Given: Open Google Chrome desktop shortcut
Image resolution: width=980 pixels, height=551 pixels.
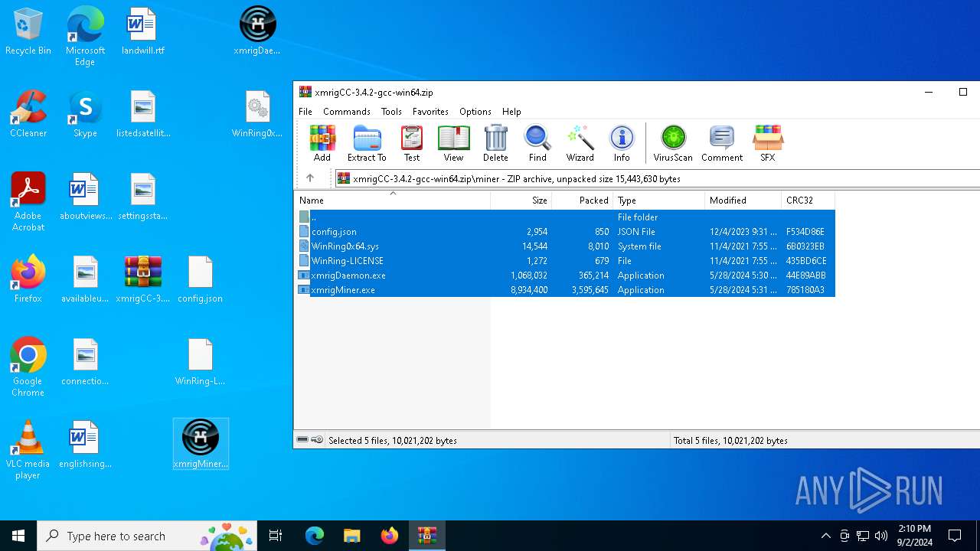Looking at the screenshot, I should pyautogui.click(x=28, y=367).
